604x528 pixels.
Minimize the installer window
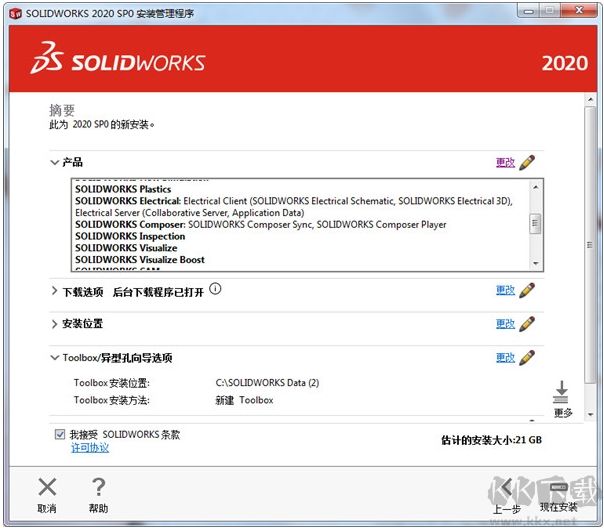(528, 11)
